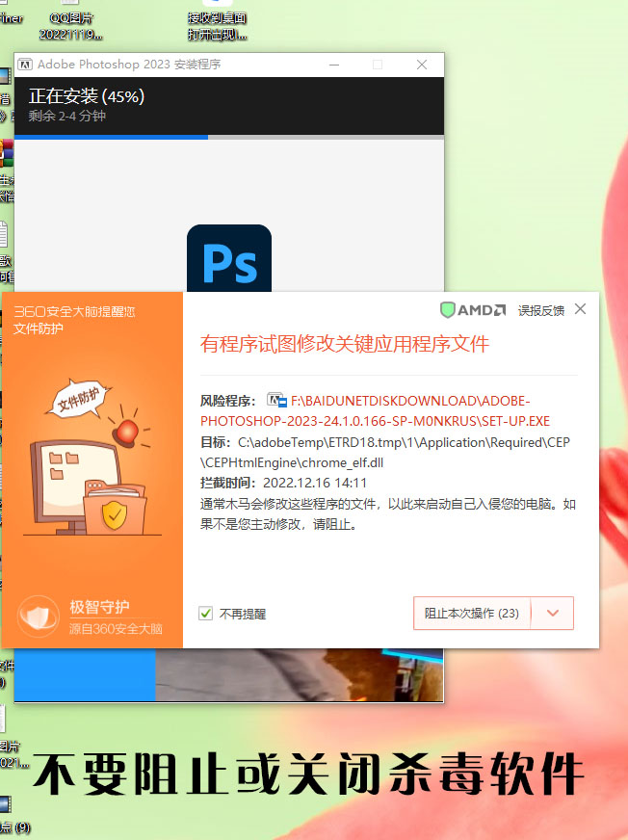Click the AMD shield logo icon
Image resolution: width=628 pixels, height=840 pixels.
[448, 309]
